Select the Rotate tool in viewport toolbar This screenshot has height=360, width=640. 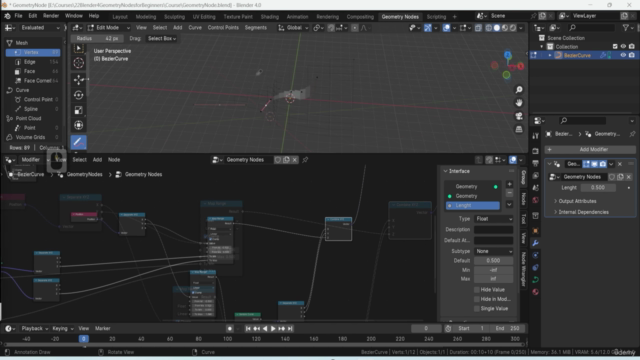[x=79, y=95]
